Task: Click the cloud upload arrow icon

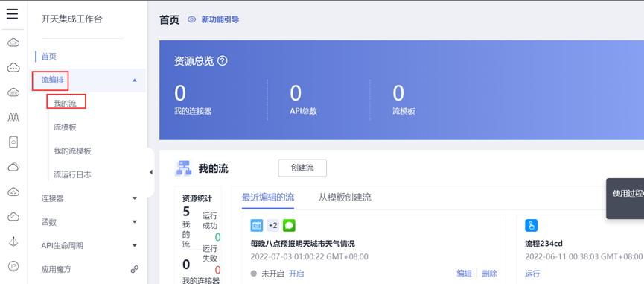Action: (x=13, y=192)
